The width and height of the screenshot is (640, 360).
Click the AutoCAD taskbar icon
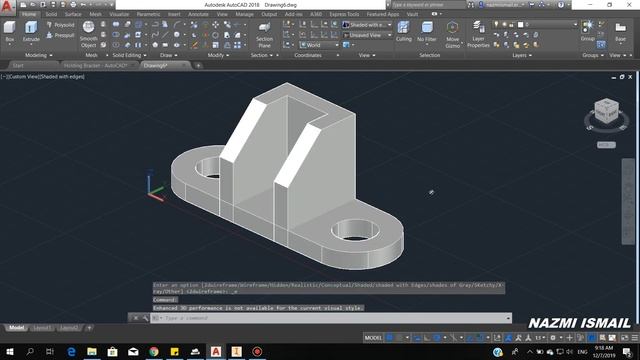point(216,351)
